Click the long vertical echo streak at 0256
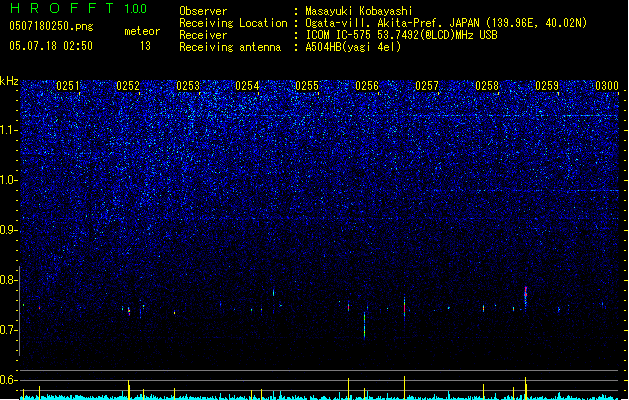629x400 pixels. point(365,326)
